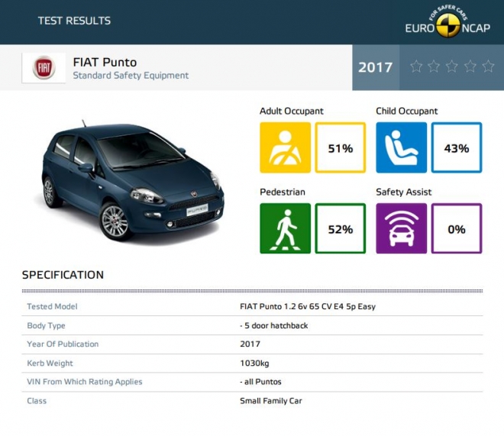Click the Euro NCAP logo
The height and width of the screenshot is (436, 504).
pyautogui.click(x=447, y=22)
